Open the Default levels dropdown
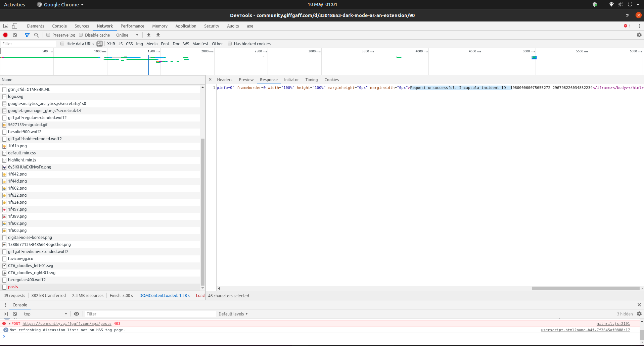This screenshot has width=644, height=346. (x=233, y=314)
